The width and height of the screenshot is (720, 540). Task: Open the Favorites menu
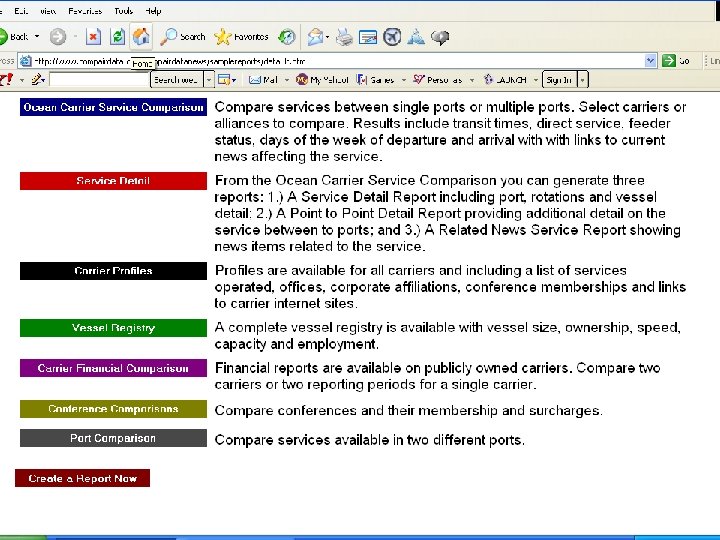[85, 11]
